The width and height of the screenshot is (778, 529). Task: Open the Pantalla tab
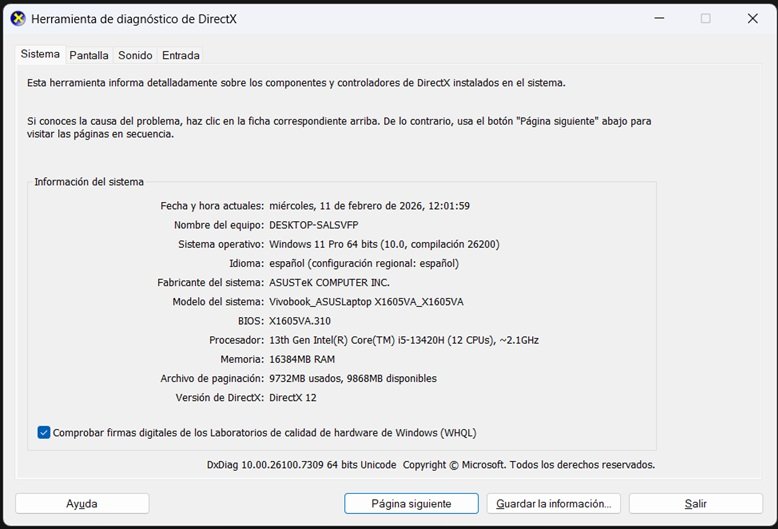tap(89, 56)
